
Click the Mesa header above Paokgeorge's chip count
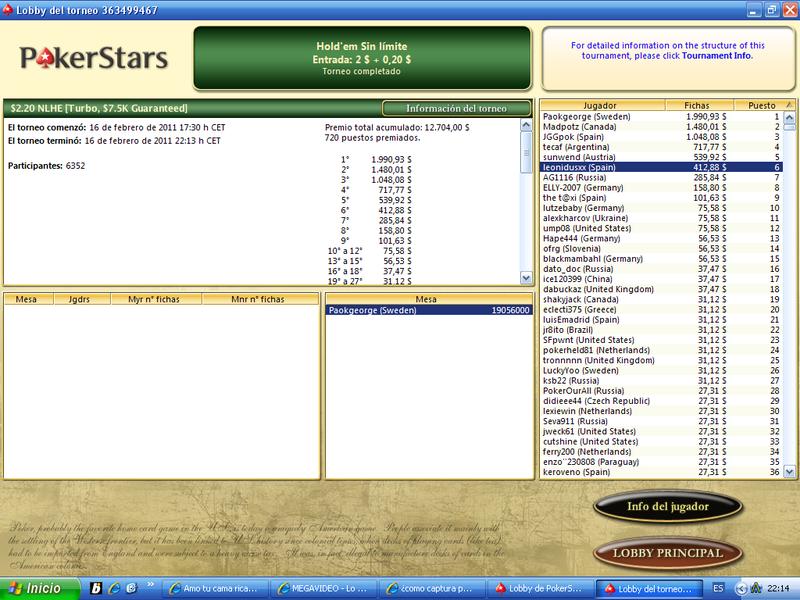click(429, 299)
